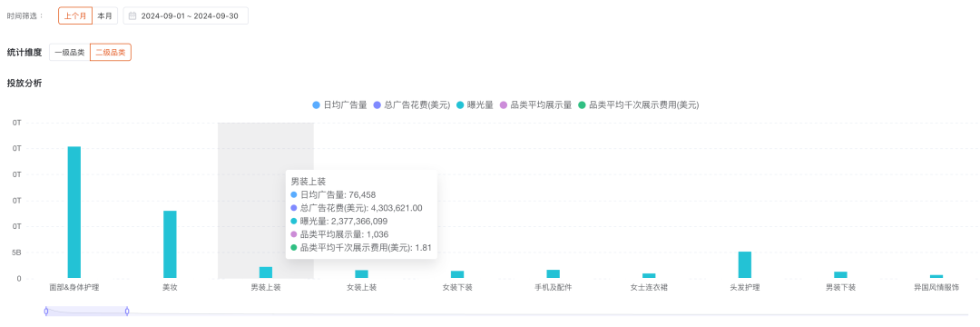Click the 美妆 exposure bar

pos(170,243)
